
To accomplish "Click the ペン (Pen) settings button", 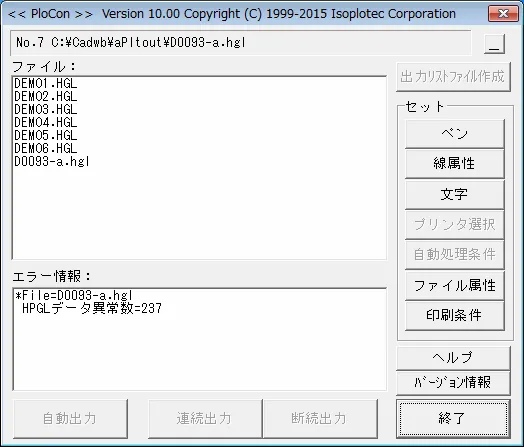I will tap(454, 134).
